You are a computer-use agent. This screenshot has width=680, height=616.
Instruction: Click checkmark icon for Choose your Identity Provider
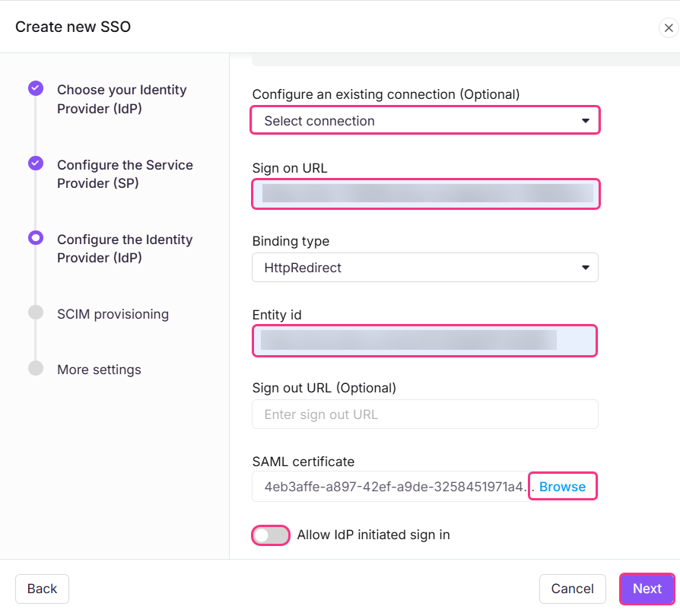coord(36,88)
